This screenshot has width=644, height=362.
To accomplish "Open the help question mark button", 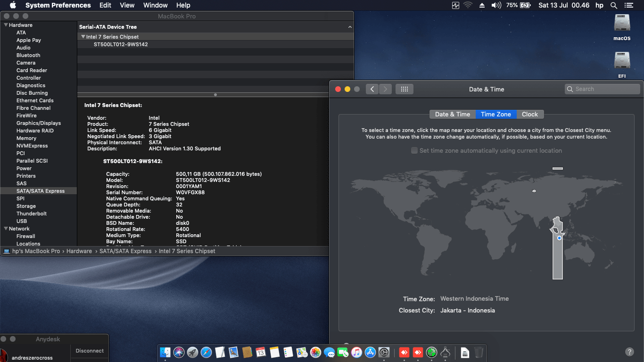I will tap(629, 352).
